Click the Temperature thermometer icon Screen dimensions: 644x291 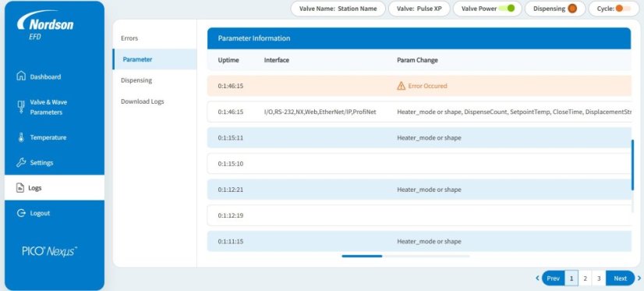point(21,137)
